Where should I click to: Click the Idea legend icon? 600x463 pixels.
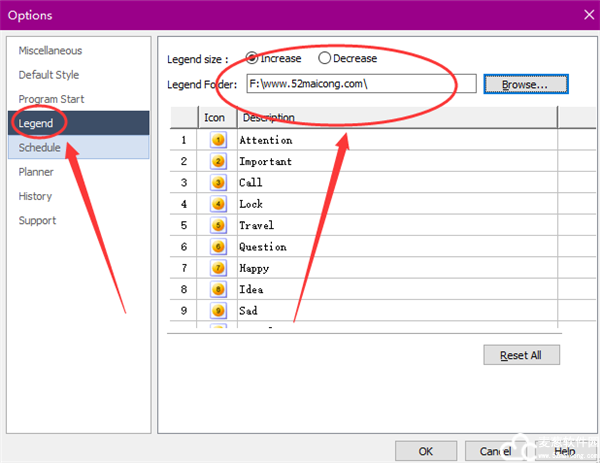[217, 289]
